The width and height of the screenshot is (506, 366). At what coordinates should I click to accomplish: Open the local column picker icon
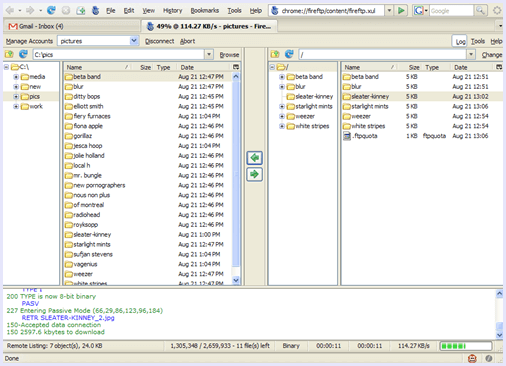(x=236, y=67)
